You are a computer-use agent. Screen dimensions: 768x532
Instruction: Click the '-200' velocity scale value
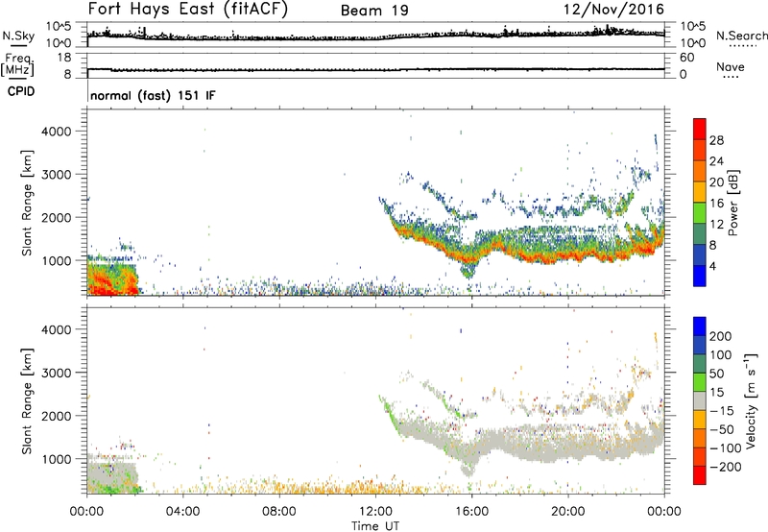tap(725, 467)
